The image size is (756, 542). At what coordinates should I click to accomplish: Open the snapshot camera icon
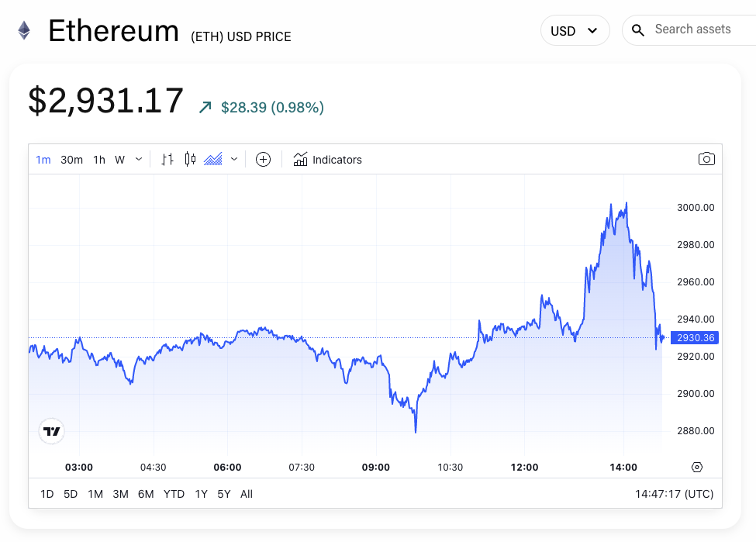click(x=706, y=158)
